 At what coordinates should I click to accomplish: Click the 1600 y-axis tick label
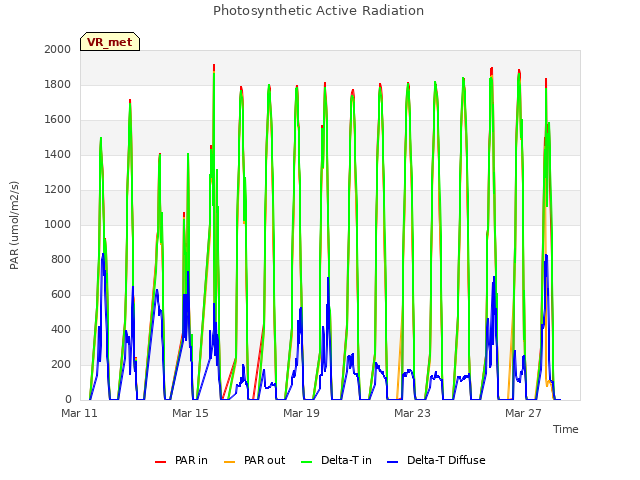point(58,120)
